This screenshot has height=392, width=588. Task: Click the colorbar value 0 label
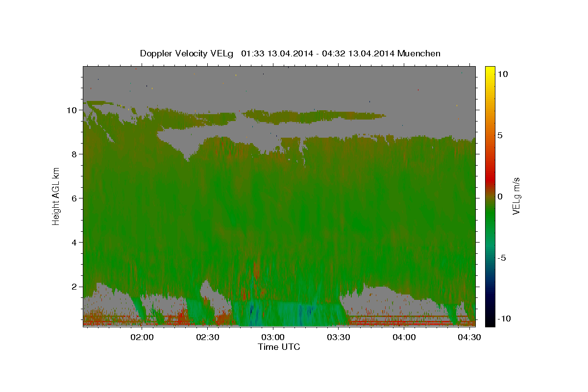point(500,196)
